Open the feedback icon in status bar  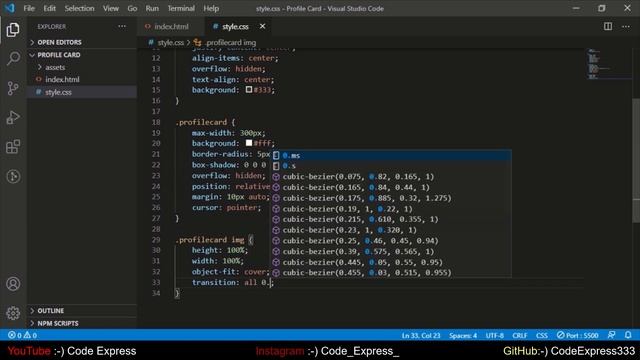point(611,335)
